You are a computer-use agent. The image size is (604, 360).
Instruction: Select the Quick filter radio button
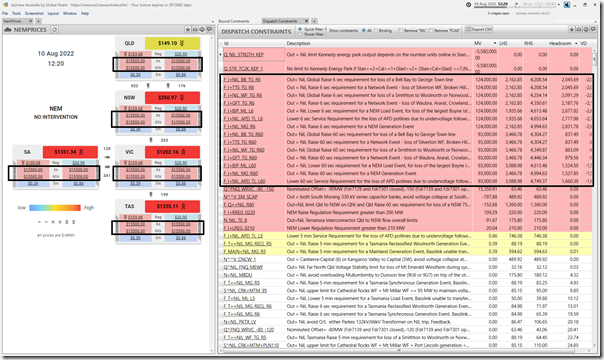pos(300,29)
